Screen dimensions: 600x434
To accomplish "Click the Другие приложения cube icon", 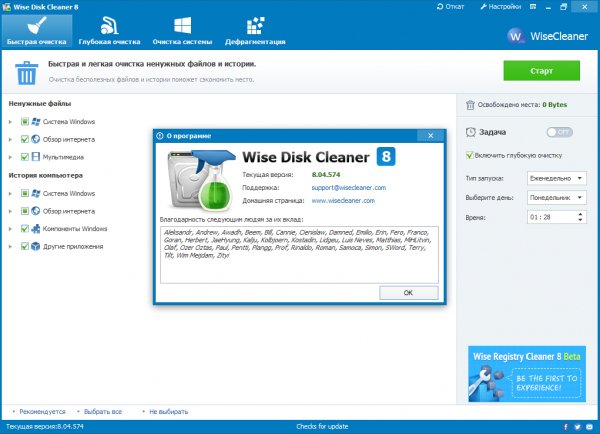I will coord(36,246).
